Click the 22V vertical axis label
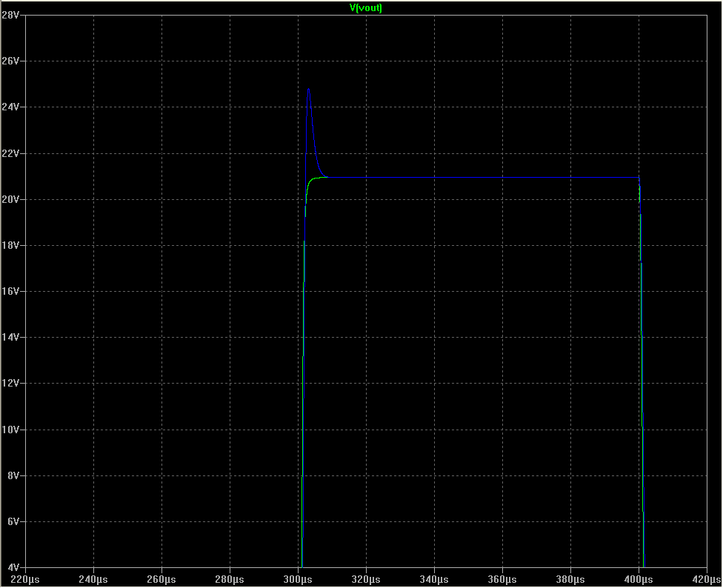Image resolution: width=723 pixels, height=588 pixels. (x=10, y=153)
